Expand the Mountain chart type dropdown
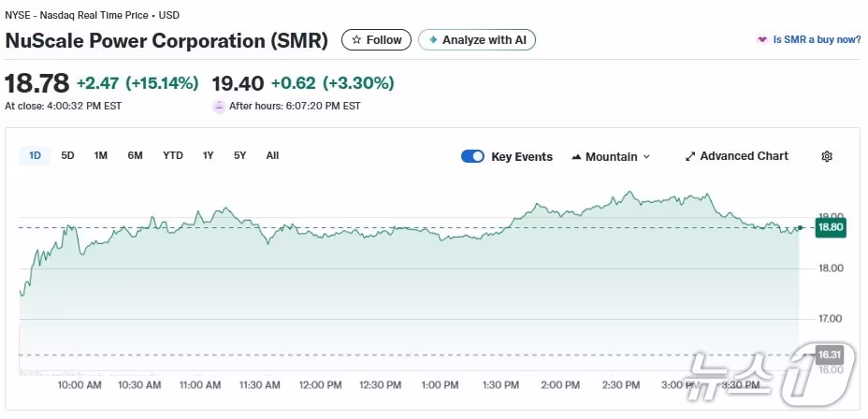The width and height of the screenshot is (868, 419). point(645,157)
